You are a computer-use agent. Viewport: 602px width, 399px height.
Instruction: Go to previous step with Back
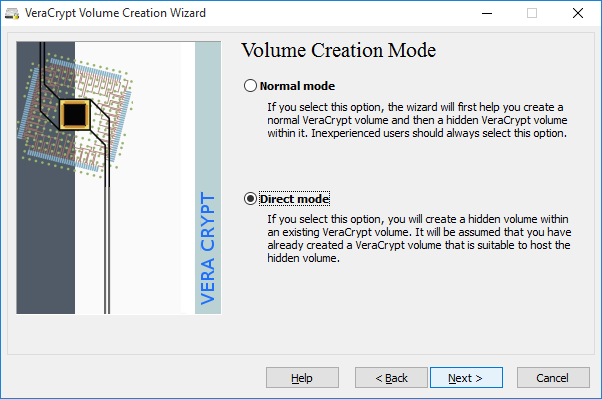[391, 378]
